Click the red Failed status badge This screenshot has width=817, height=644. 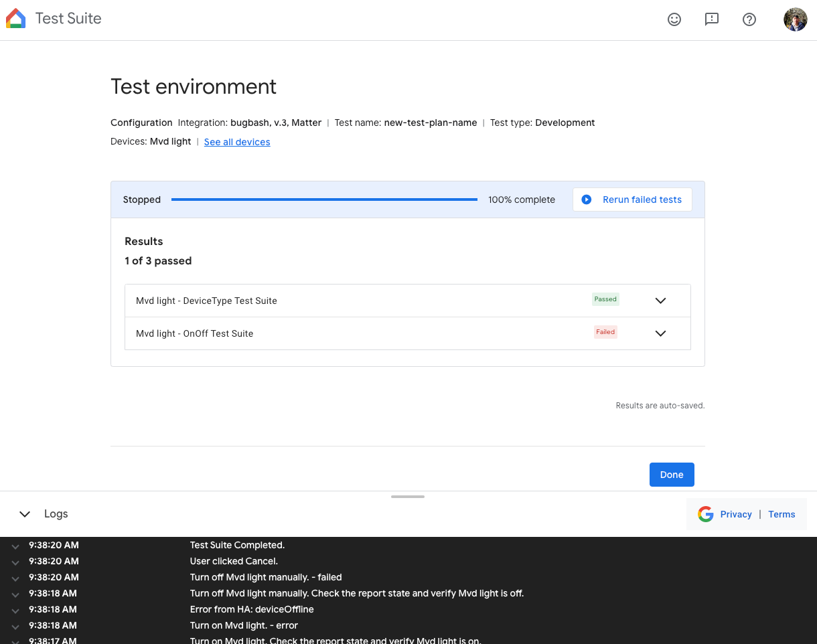point(605,332)
